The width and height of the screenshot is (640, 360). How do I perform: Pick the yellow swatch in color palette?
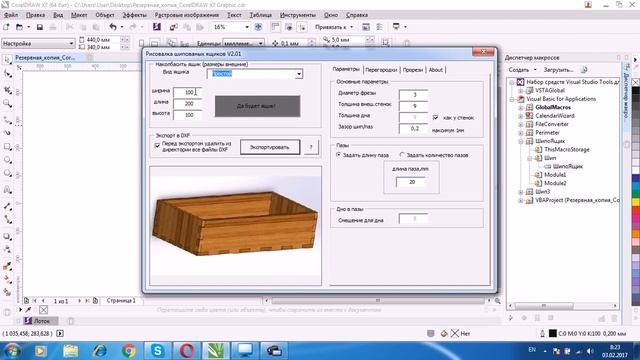click(636, 201)
